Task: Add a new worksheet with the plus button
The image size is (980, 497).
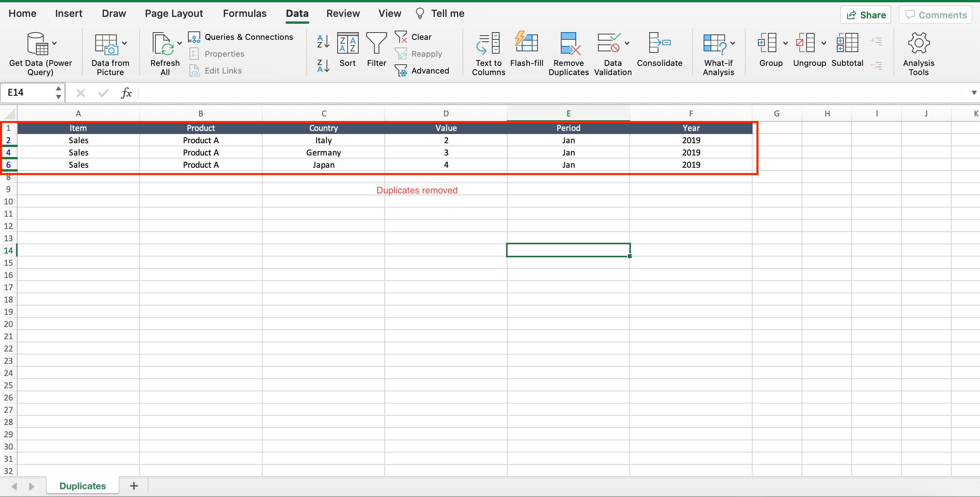Action: (x=134, y=486)
